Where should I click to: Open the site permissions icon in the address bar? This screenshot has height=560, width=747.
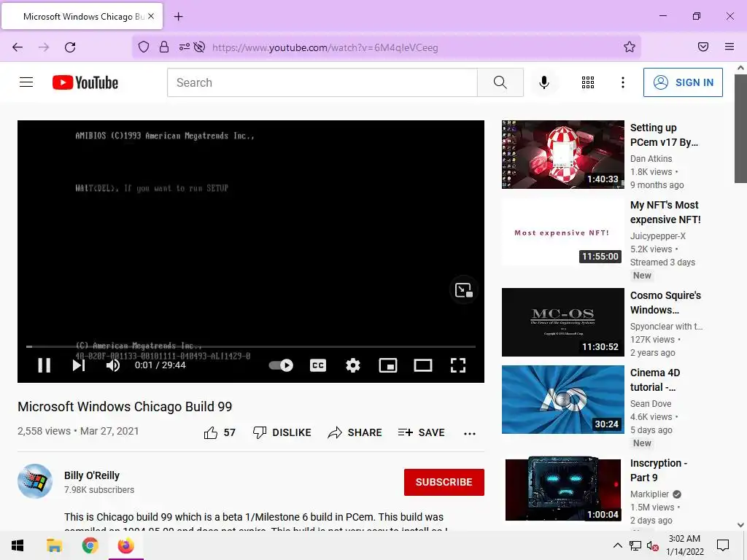(x=184, y=47)
